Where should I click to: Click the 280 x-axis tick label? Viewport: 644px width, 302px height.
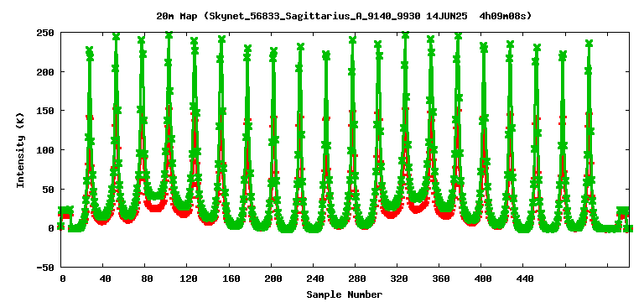click(x=357, y=279)
